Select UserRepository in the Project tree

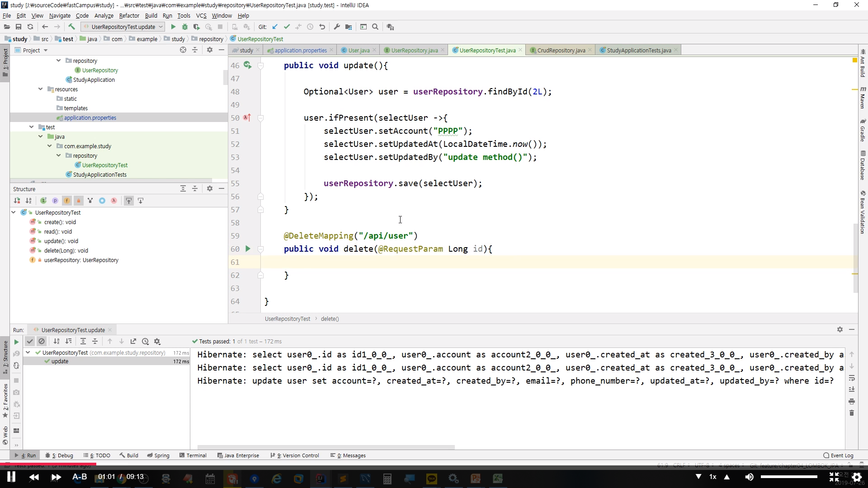point(100,70)
